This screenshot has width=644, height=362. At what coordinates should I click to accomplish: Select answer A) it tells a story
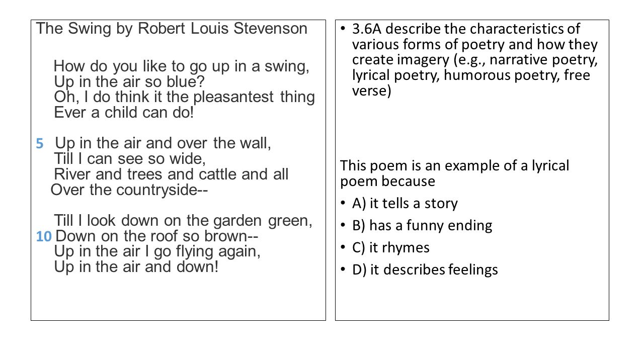pos(405,204)
